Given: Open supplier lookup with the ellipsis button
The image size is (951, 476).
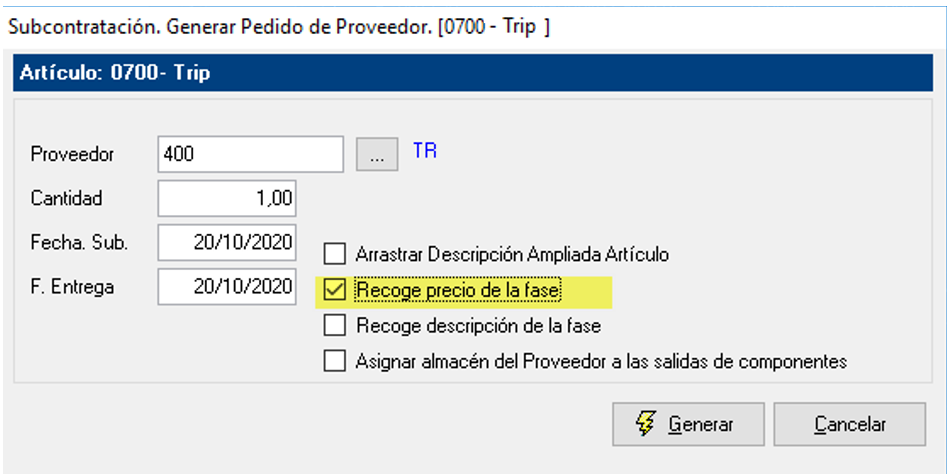Looking at the screenshot, I should pos(377,155).
